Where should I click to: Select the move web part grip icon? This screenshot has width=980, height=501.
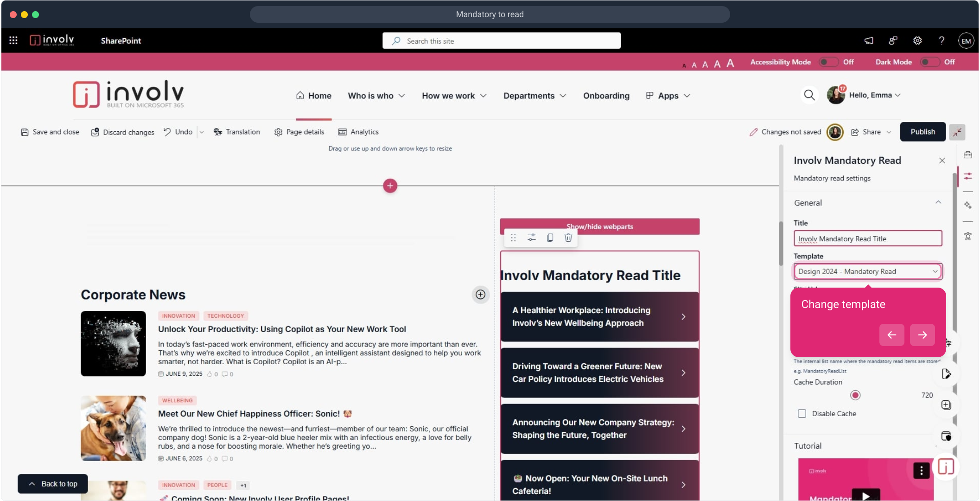[513, 238]
